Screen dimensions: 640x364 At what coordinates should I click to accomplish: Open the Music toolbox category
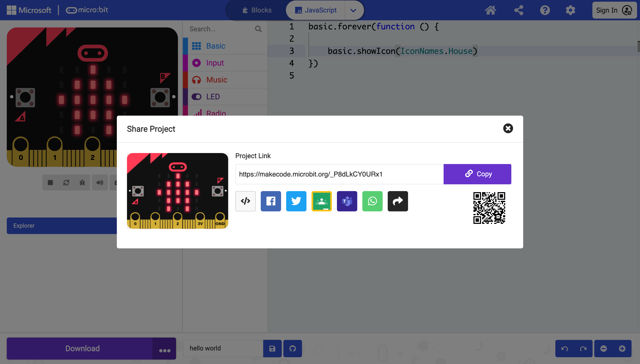click(225, 80)
